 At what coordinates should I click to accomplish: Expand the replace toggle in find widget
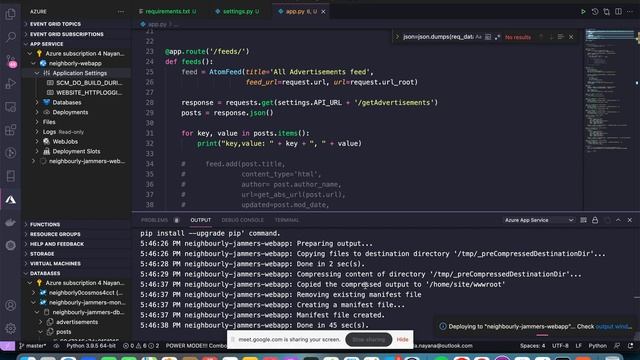tap(397, 37)
